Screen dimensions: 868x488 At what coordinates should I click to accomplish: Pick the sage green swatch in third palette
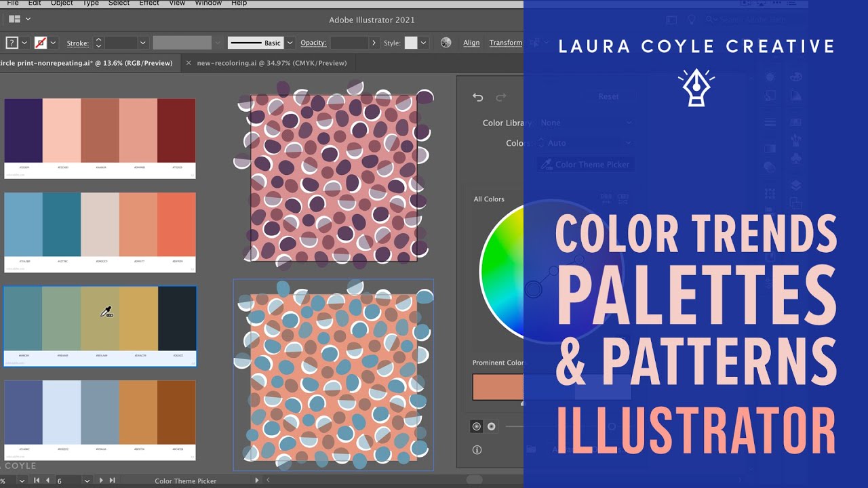(x=62, y=319)
